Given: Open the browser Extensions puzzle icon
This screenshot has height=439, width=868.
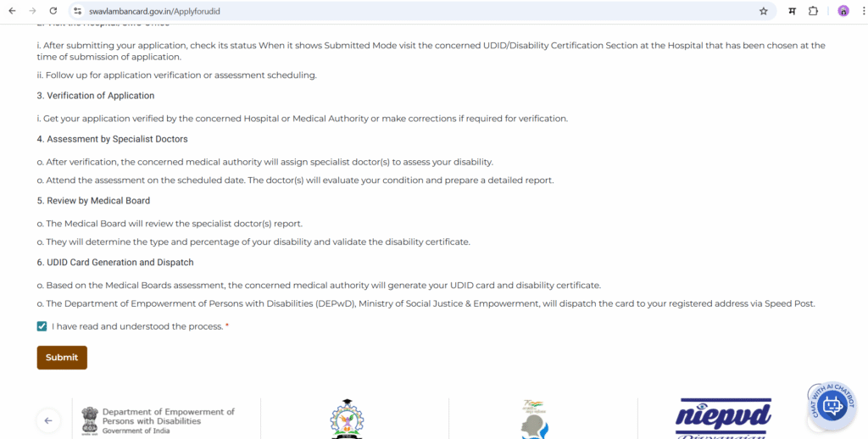Looking at the screenshot, I should (814, 11).
